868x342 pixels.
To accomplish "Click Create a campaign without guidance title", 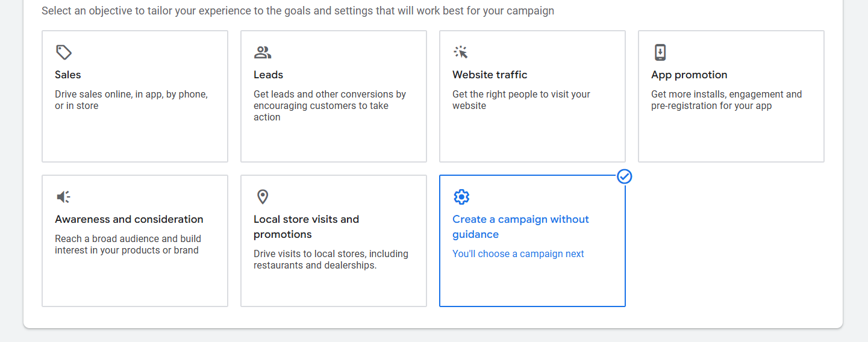I will tap(520, 226).
